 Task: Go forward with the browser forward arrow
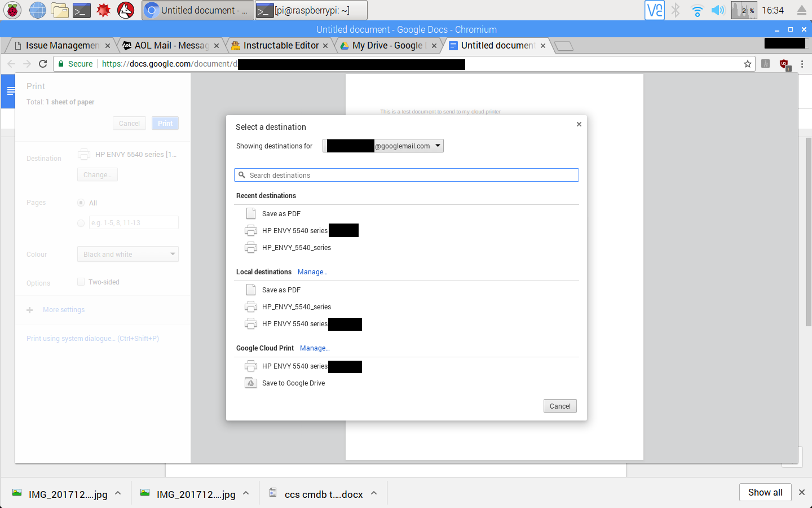click(x=27, y=64)
